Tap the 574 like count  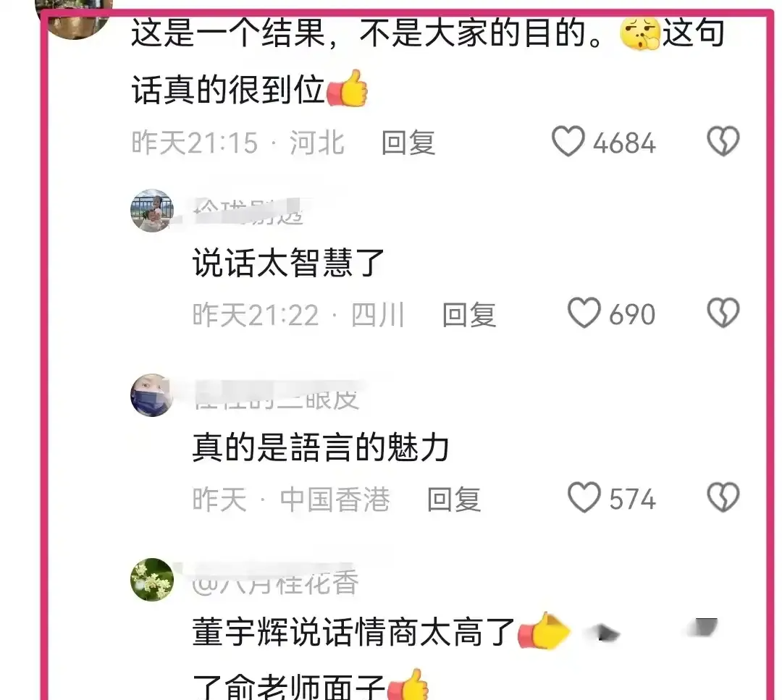(x=632, y=499)
